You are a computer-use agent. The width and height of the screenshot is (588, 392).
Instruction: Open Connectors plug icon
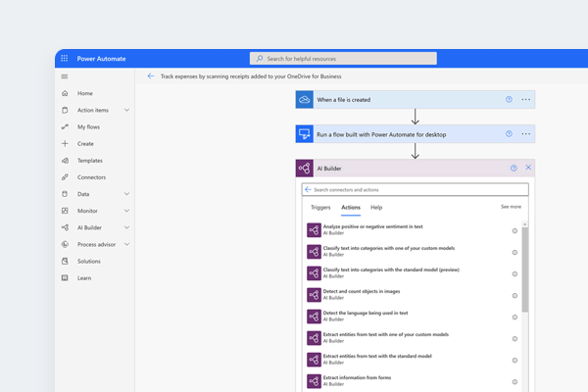click(65, 177)
